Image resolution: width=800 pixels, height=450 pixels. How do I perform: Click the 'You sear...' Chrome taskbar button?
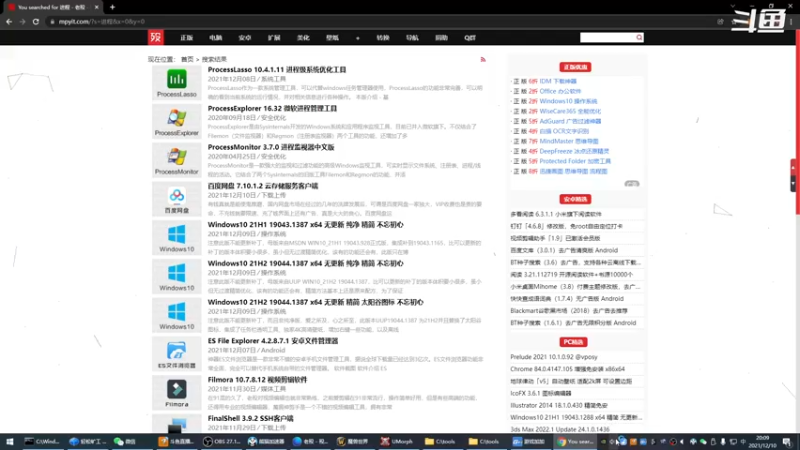point(575,442)
